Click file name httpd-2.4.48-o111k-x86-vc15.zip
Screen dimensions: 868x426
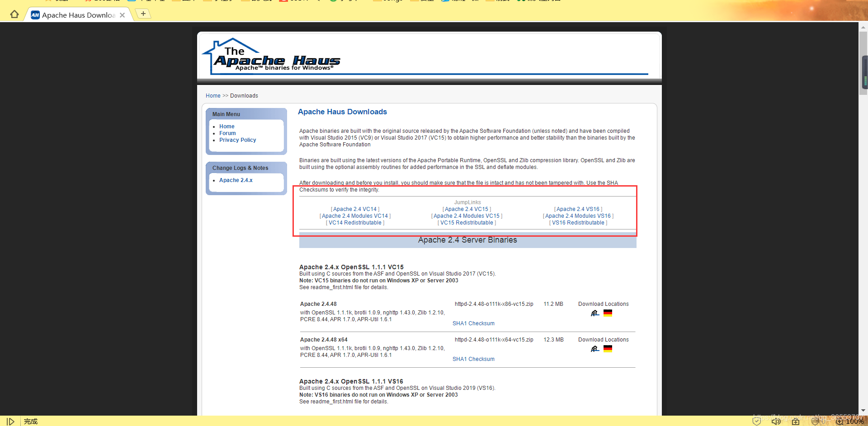[494, 304]
